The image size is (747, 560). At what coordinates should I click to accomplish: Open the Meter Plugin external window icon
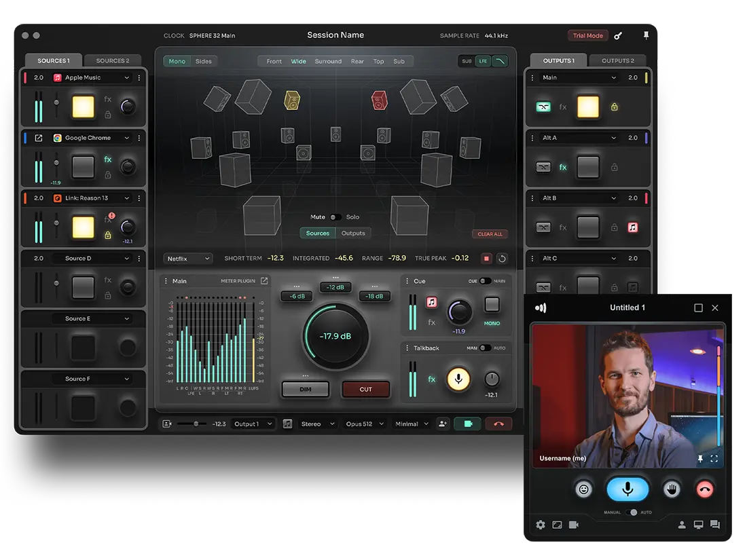point(265,280)
